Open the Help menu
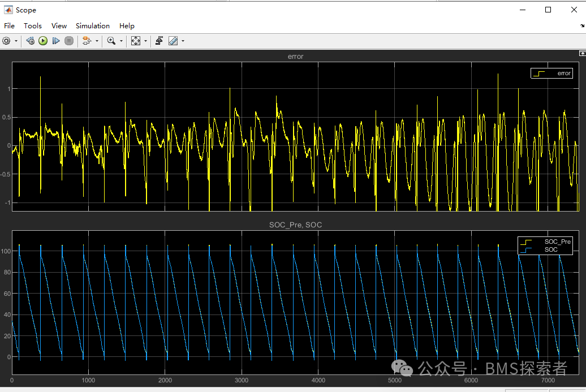 coord(127,26)
